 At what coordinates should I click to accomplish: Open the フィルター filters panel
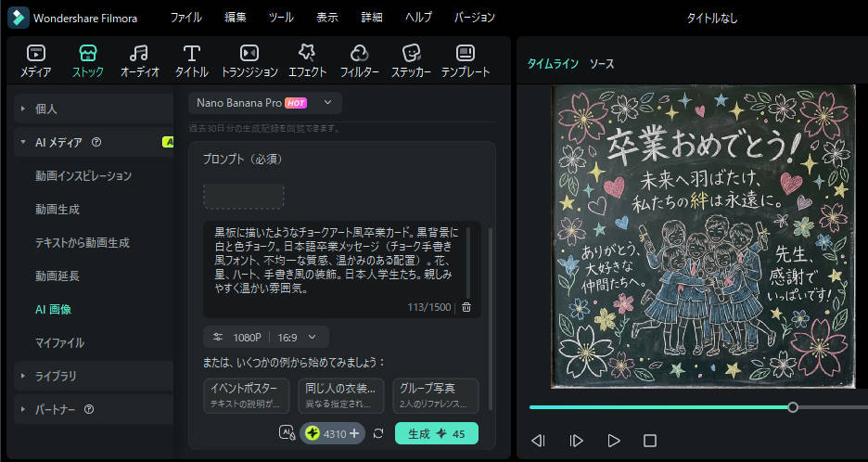359,61
